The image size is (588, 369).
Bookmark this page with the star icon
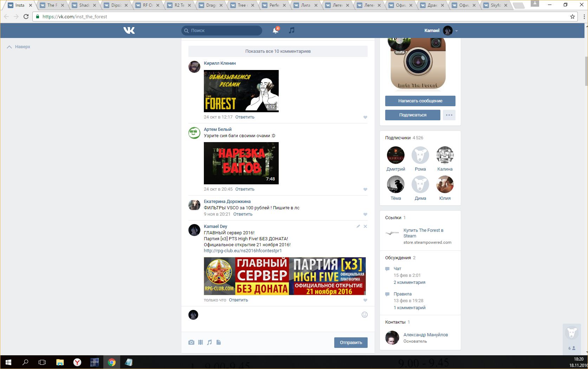(573, 17)
